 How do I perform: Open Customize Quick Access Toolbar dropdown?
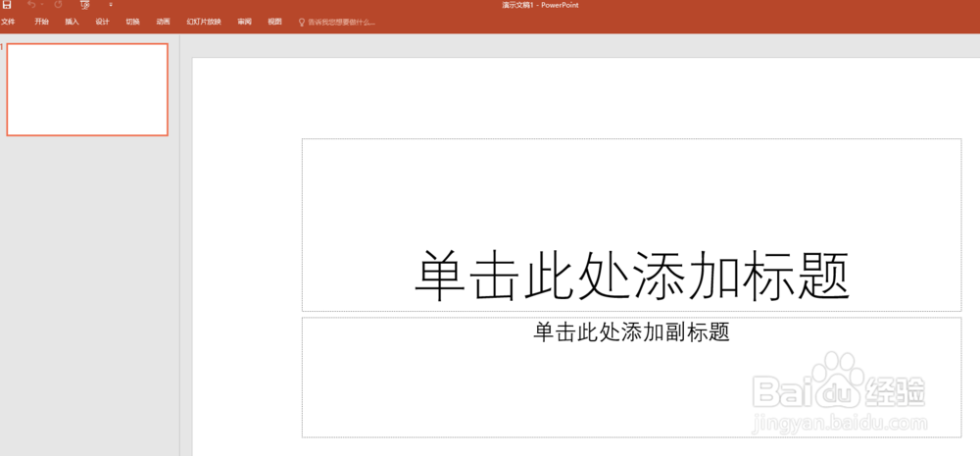[x=111, y=5]
